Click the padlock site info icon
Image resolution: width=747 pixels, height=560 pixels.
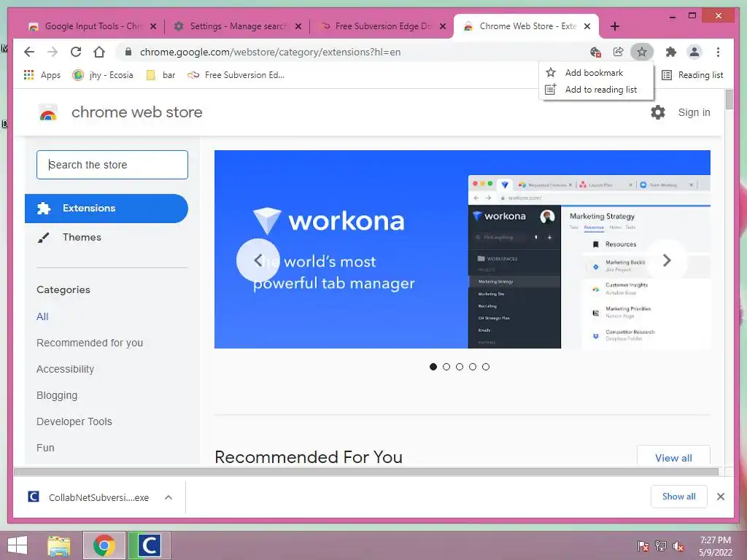(128, 52)
